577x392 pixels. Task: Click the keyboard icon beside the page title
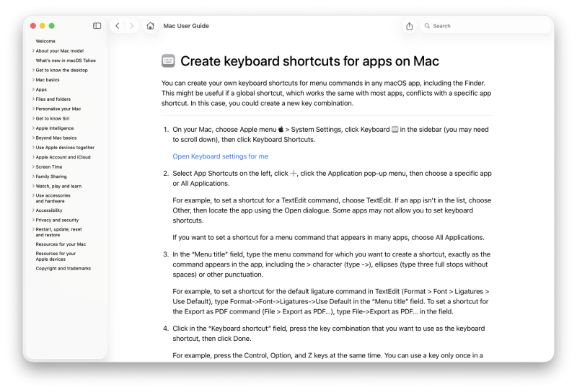(x=168, y=61)
